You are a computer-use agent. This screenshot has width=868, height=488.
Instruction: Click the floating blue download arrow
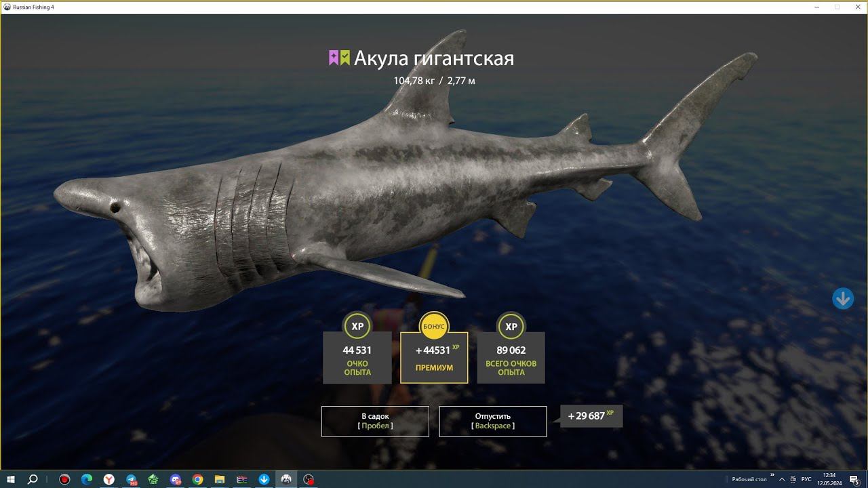pos(843,298)
